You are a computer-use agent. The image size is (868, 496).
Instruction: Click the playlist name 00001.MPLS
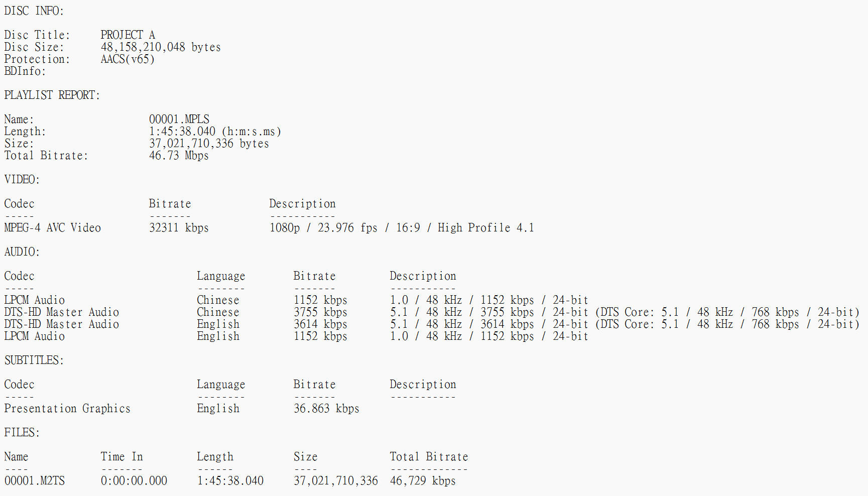[x=179, y=119]
